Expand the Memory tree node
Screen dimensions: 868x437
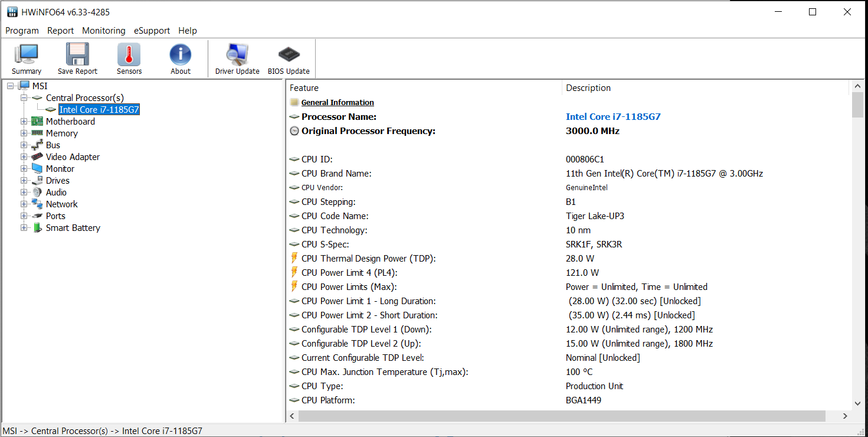(24, 133)
